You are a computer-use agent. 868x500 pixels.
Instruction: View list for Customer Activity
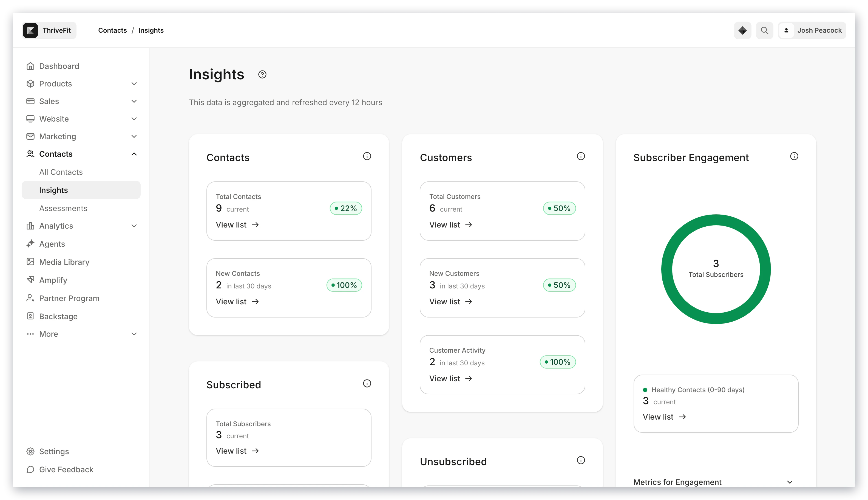tap(450, 378)
